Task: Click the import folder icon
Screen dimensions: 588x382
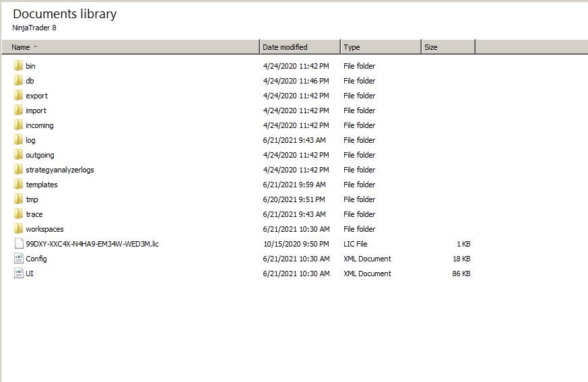Action: [18, 110]
